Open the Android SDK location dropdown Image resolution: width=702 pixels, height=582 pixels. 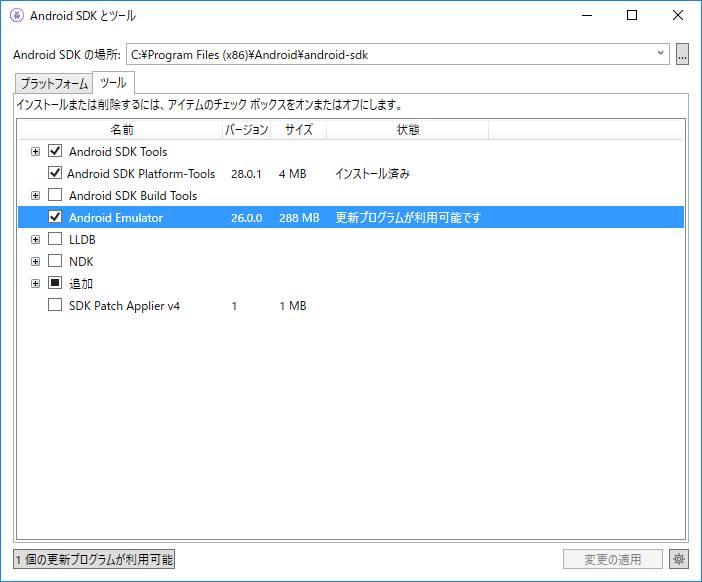click(x=660, y=53)
